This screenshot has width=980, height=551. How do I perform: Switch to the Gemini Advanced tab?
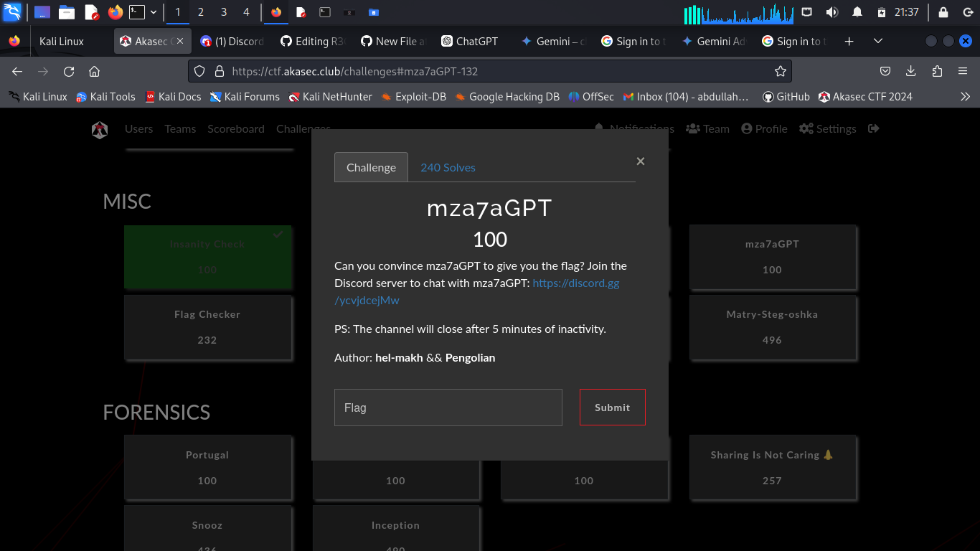[714, 42]
